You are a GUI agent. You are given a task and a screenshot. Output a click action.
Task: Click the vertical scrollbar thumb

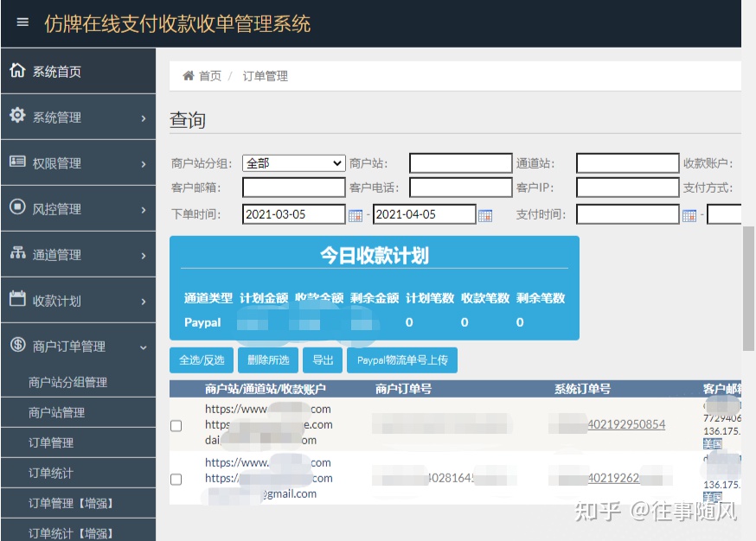coord(748,288)
